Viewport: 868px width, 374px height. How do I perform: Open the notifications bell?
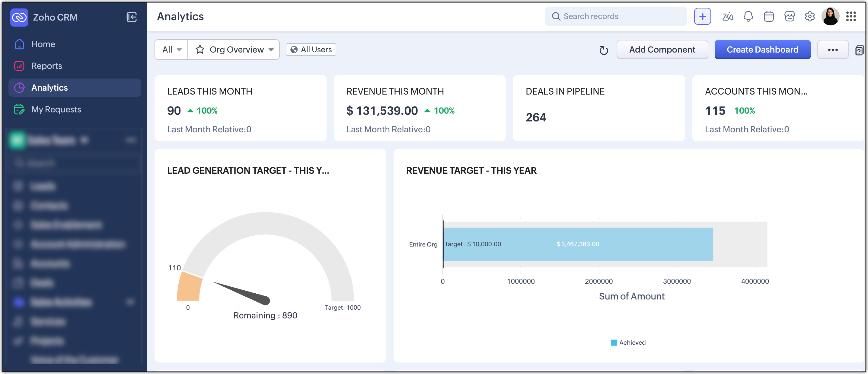pos(748,16)
